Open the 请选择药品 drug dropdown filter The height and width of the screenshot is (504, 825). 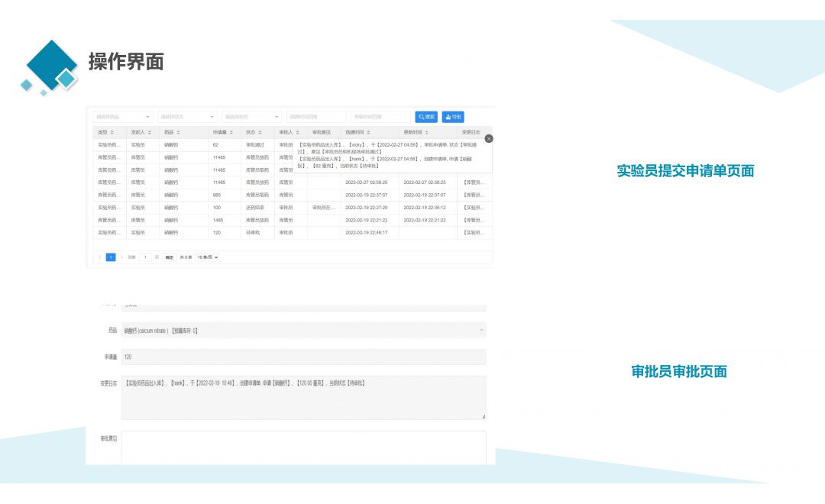click(122, 117)
